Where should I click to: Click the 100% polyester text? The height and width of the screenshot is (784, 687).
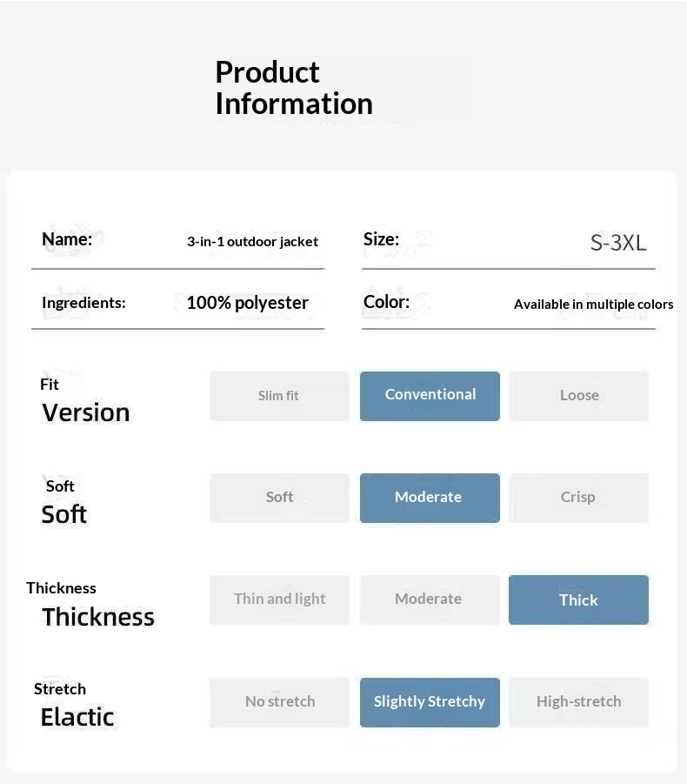[247, 303]
